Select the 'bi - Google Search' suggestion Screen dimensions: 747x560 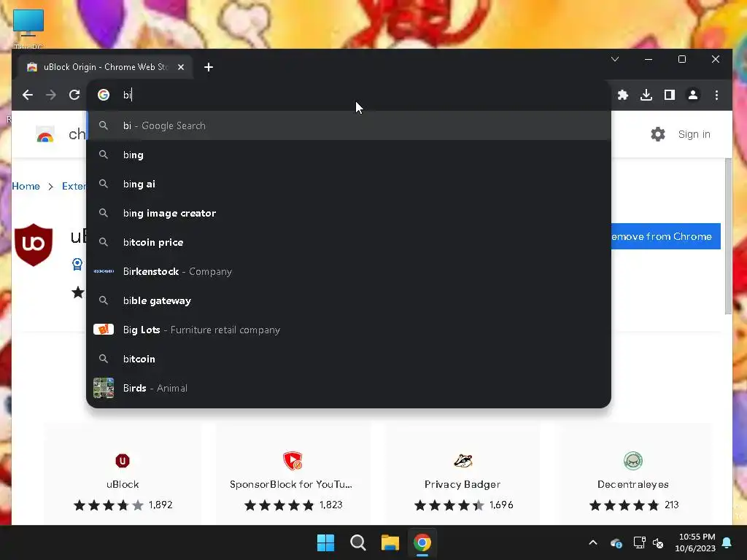349,125
